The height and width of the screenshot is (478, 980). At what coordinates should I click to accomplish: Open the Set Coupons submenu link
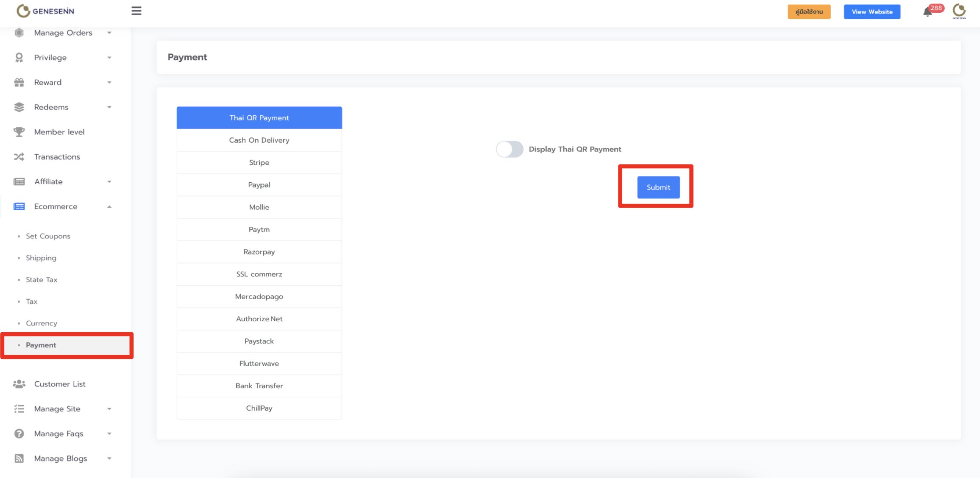click(48, 236)
